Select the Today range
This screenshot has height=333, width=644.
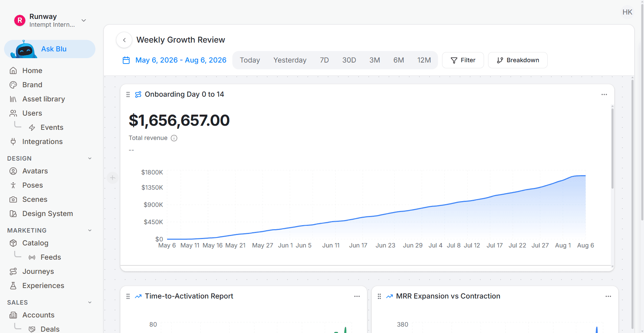250,60
